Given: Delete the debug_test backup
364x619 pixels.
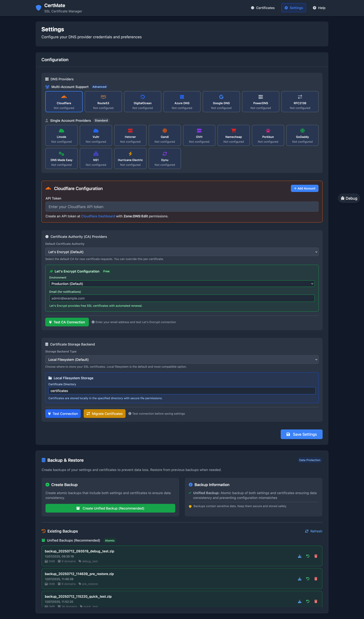Looking at the screenshot, I should tap(316, 556).
